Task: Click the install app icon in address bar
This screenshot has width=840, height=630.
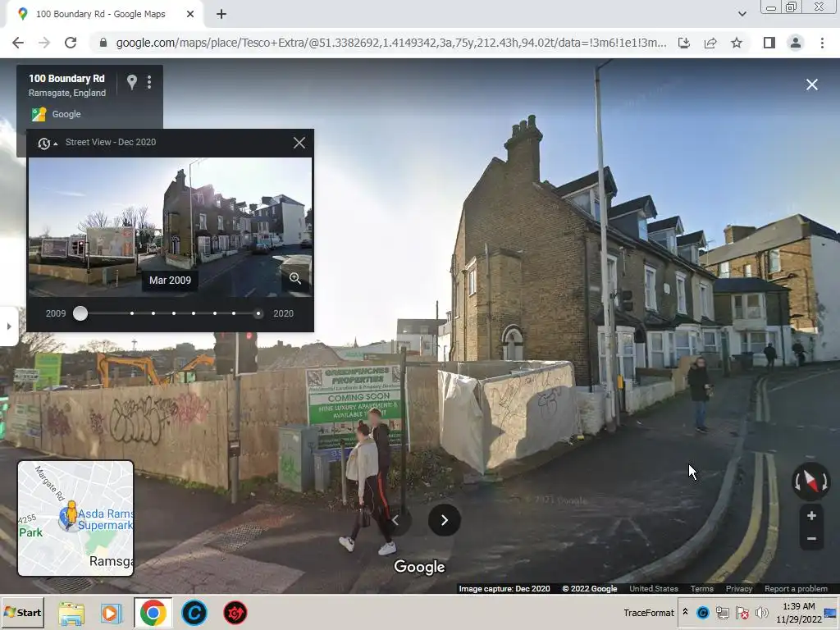Action: coord(684,43)
